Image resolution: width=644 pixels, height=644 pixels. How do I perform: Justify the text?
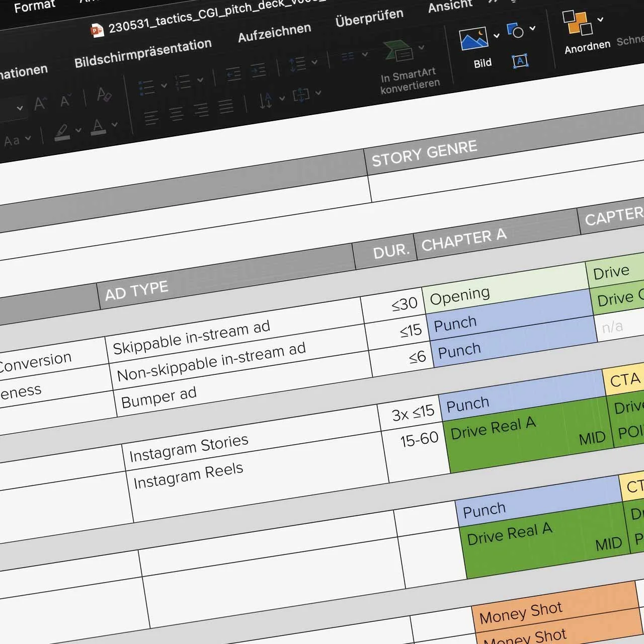[226, 106]
